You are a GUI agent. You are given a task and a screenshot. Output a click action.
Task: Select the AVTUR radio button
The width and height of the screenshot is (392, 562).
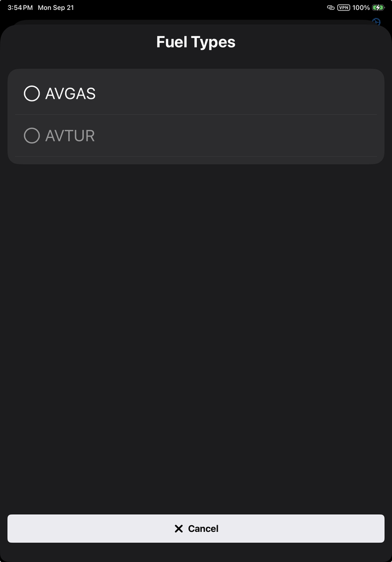(31, 136)
